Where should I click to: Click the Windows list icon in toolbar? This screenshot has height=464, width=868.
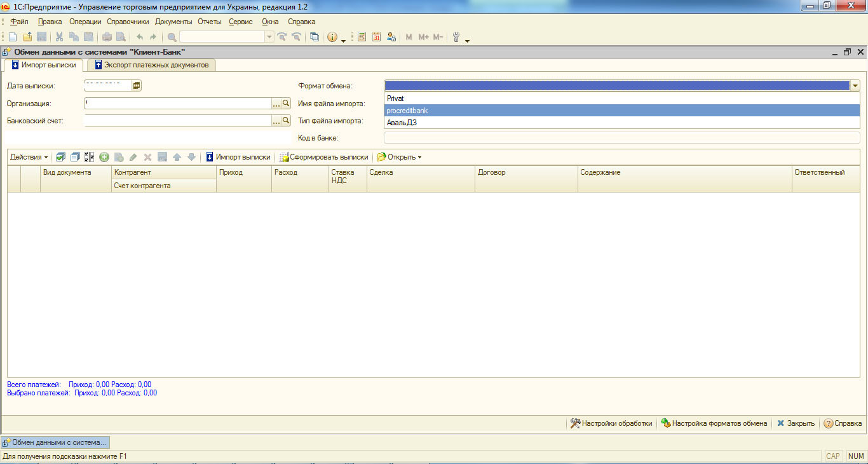(314, 38)
